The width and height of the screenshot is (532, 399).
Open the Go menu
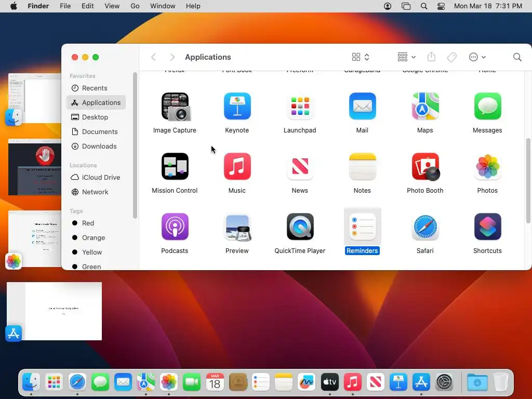[135, 6]
